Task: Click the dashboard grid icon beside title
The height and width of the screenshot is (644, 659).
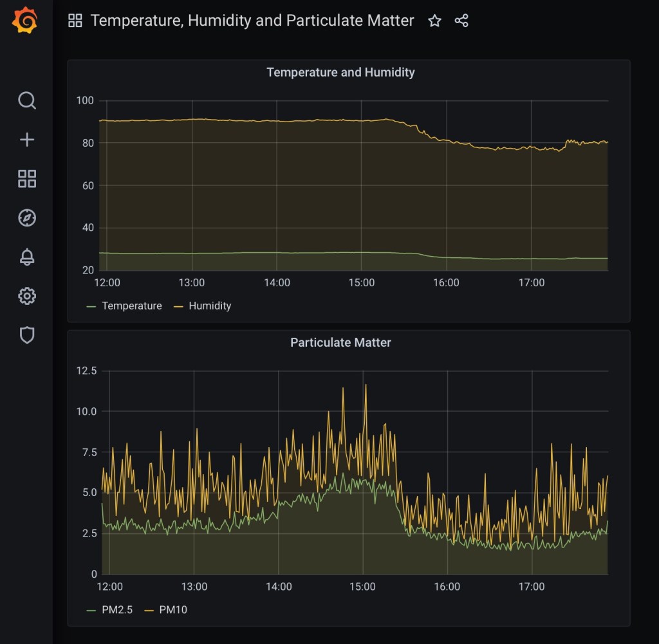Action: pyautogui.click(x=75, y=21)
